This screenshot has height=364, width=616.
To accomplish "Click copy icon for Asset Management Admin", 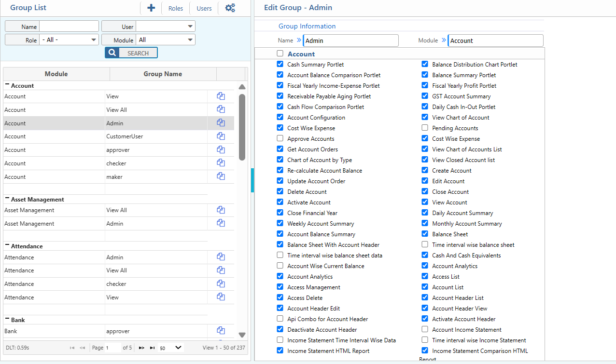I will point(221,223).
